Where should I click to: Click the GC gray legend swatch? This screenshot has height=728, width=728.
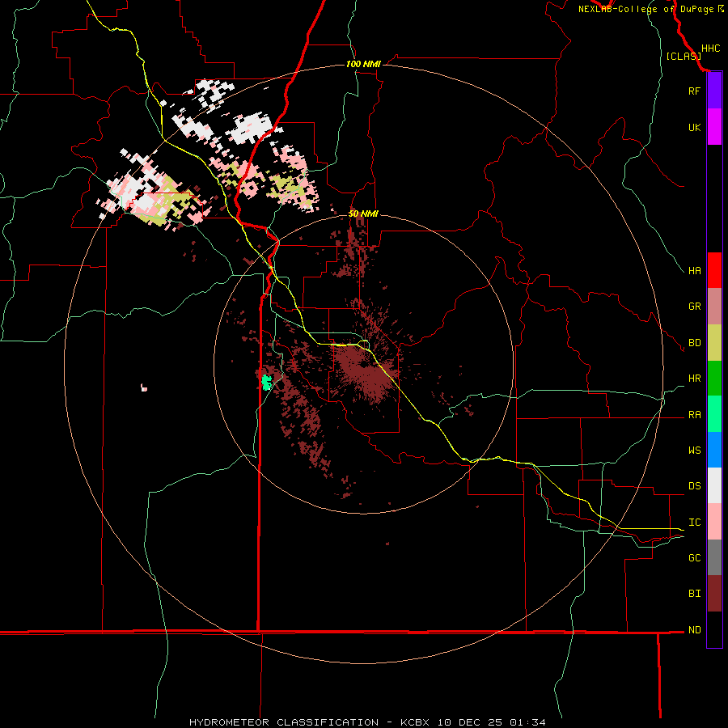(x=714, y=557)
